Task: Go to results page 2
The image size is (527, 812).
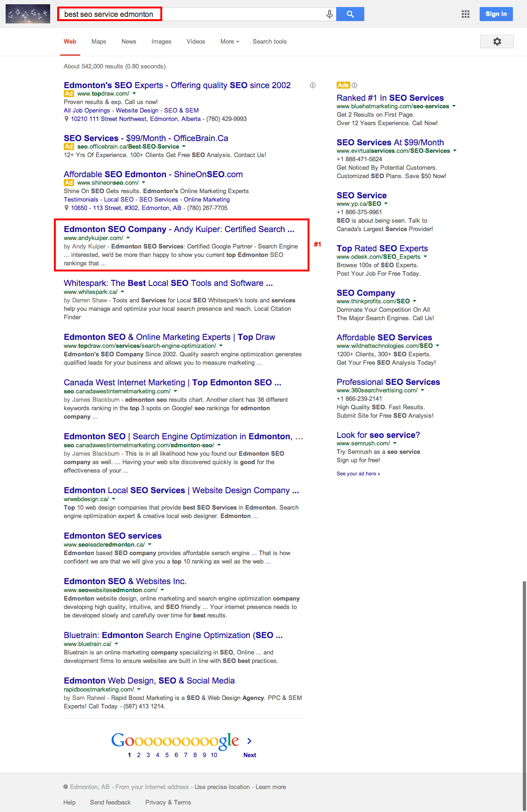Action: click(x=139, y=755)
